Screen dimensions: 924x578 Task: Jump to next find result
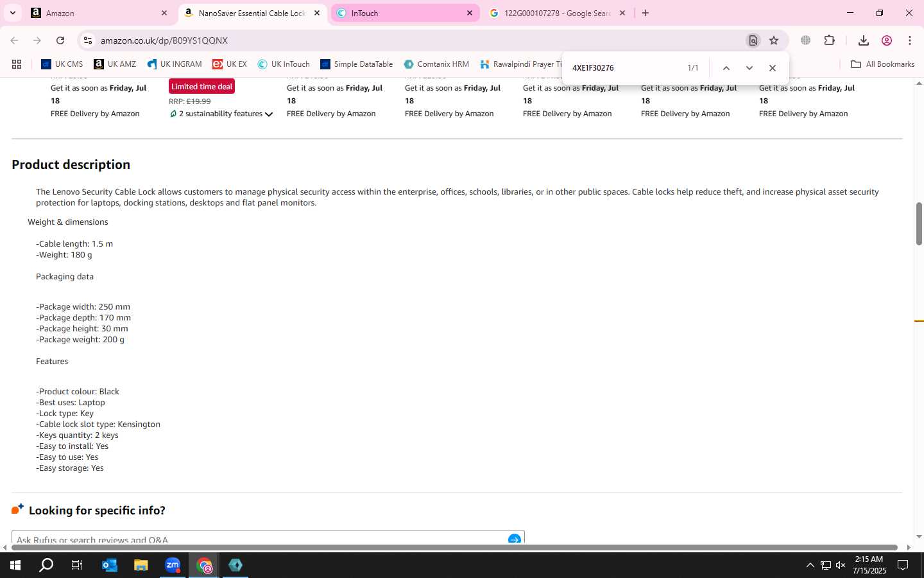click(x=749, y=68)
